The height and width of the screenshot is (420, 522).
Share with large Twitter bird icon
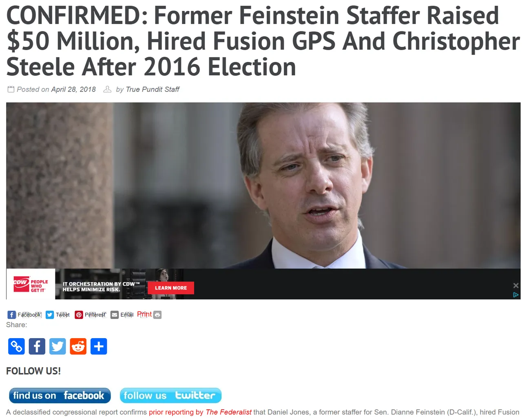coord(58,346)
